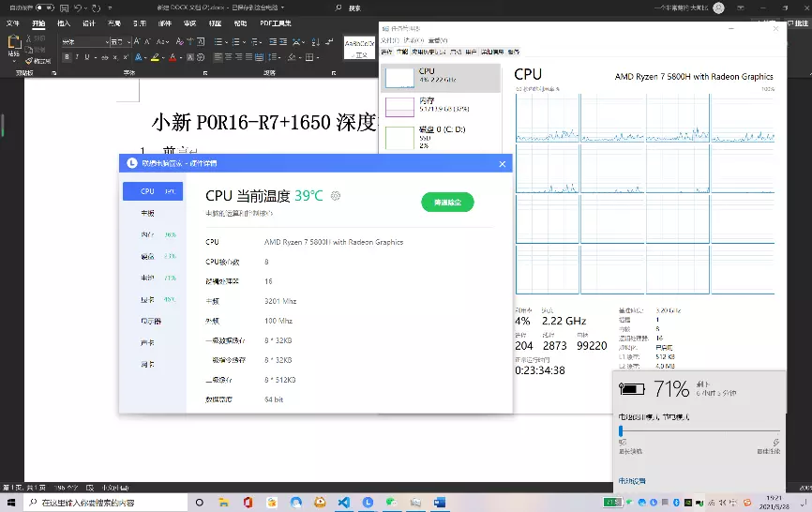Click the battery power mode slider

point(699,430)
